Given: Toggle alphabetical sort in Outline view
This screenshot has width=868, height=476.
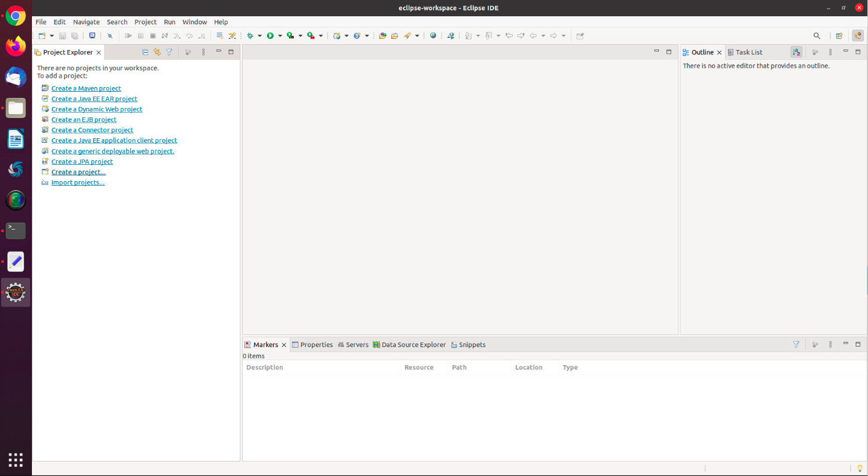Looking at the screenshot, I should (x=796, y=52).
